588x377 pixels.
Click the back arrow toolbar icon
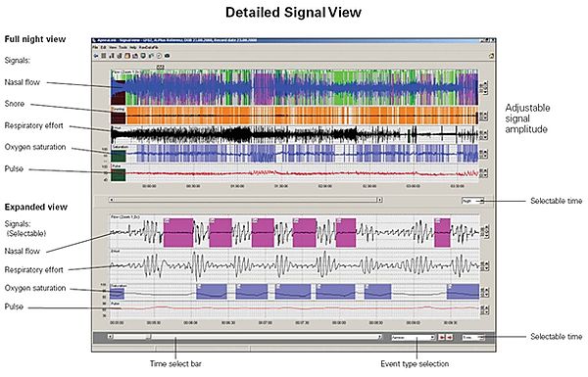pos(96,56)
